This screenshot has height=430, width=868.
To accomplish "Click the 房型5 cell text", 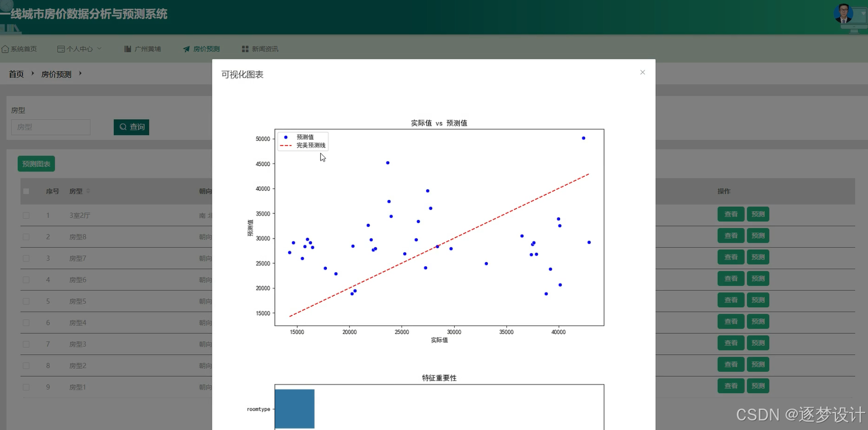I will [x=78, y=301].
